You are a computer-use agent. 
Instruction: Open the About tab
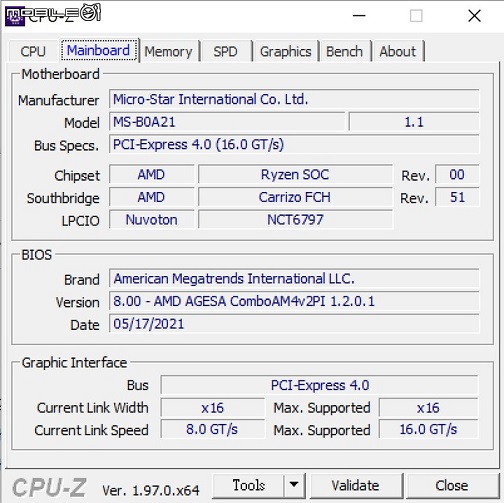pyautogui.click(x=398, y=52)
